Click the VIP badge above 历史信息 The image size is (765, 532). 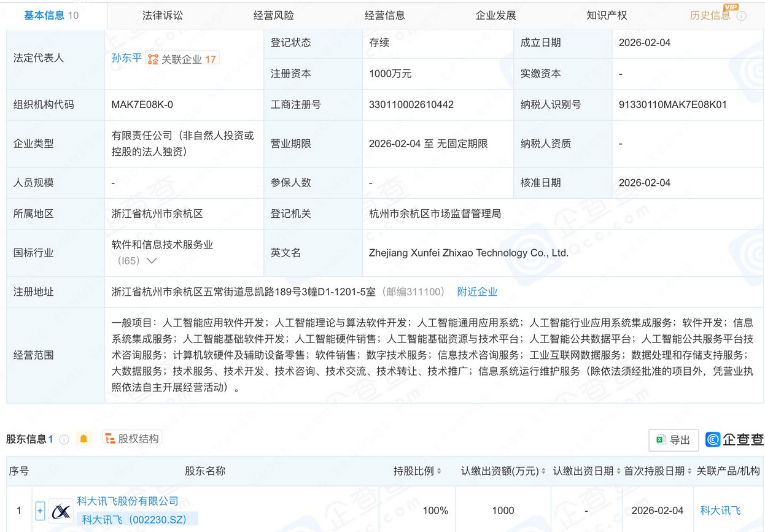pos(731,8)
